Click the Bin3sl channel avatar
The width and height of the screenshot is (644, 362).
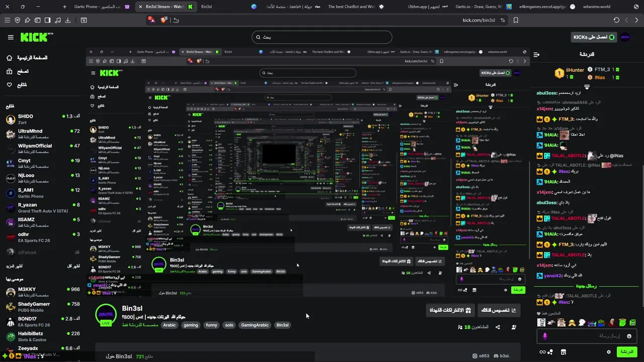[x=106, y=315]
